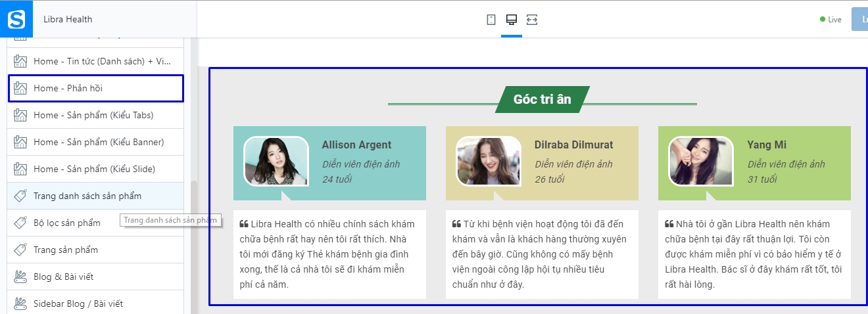Open Home - Sản phẩm (Kiểu Banner) settings

(95, 142)
